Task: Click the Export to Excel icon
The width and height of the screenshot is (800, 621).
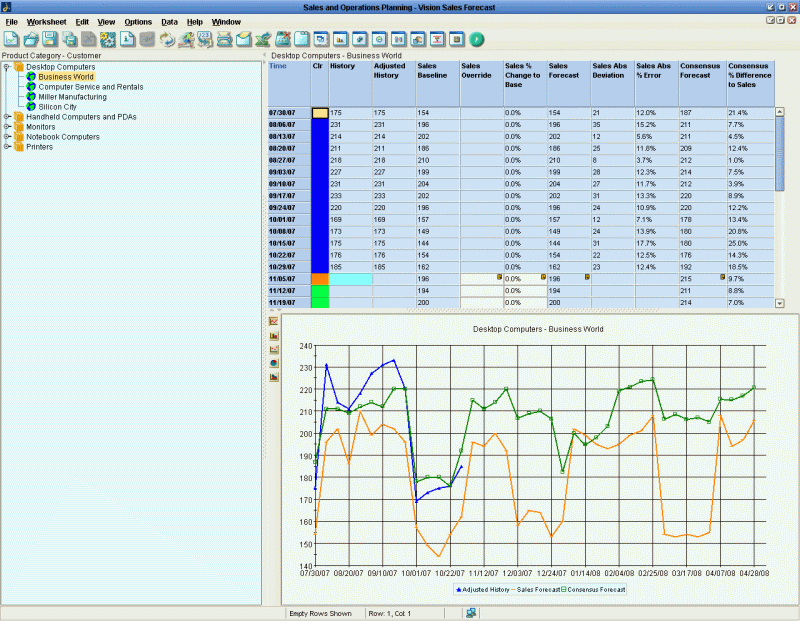Action: point(263,39)
